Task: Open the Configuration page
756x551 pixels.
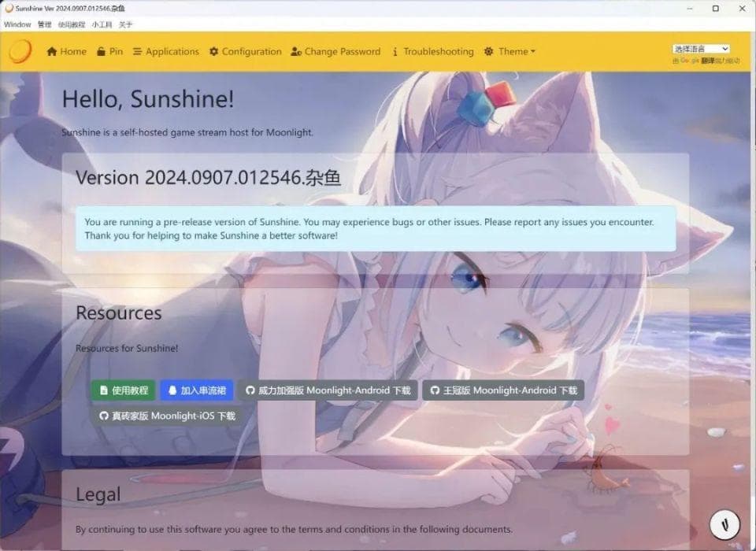Action: coord(246,52)
